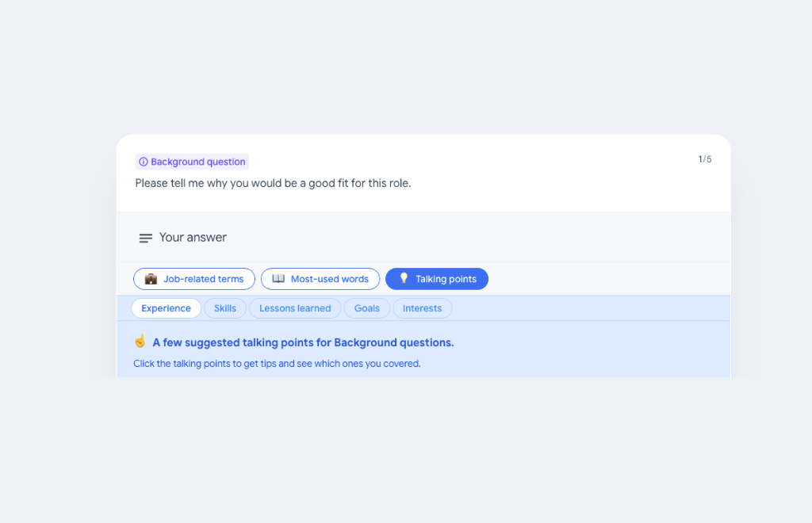Click the open book icon on Most-used words
The image size is (812, 523).
click(278, 279)
